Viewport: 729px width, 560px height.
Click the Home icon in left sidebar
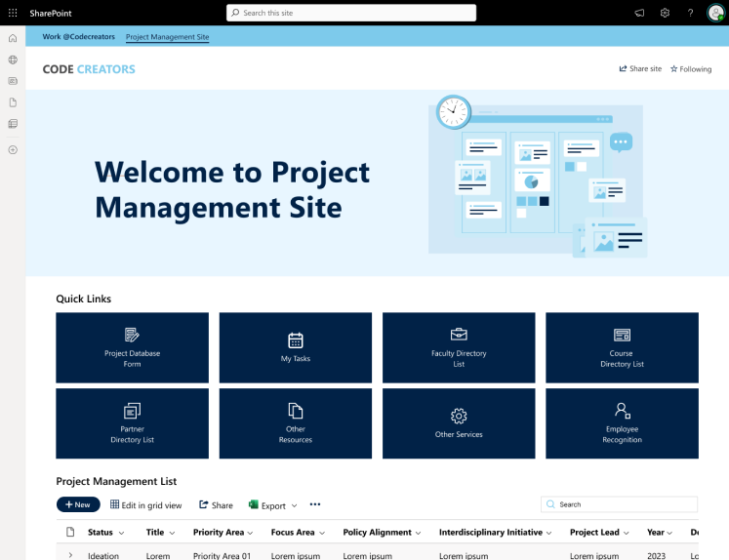13,38
